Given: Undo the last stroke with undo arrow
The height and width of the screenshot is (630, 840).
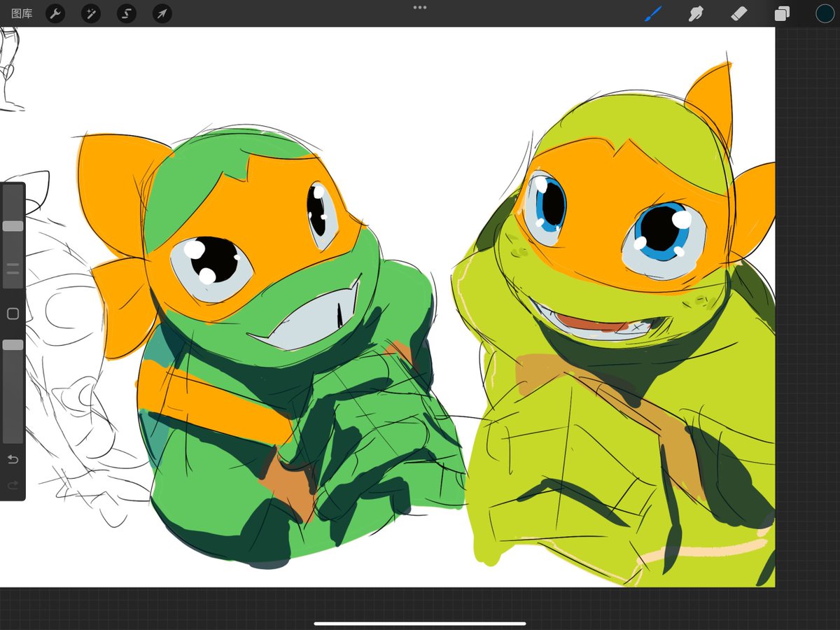Looking at the screenshot, I should coord(13,459).
